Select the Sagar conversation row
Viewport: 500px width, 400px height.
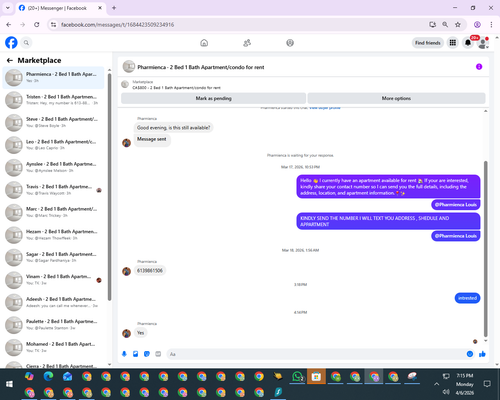click(53, 257)
